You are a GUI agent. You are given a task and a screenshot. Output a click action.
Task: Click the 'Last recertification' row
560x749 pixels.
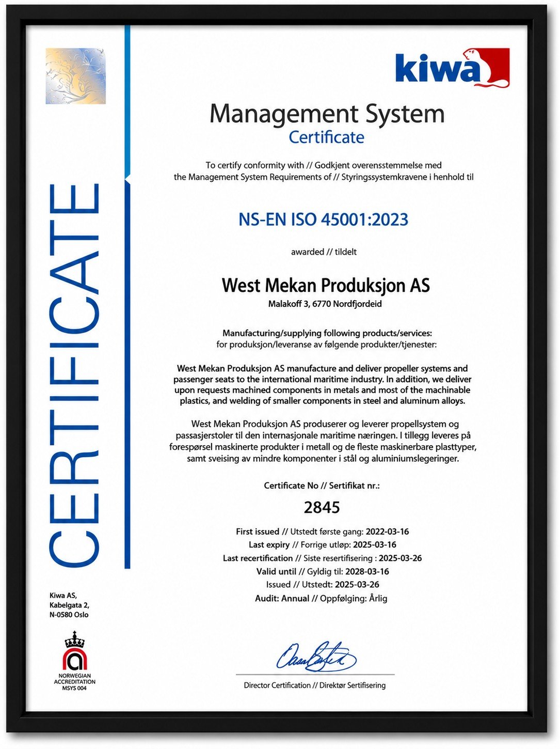(x=323, y=558)
